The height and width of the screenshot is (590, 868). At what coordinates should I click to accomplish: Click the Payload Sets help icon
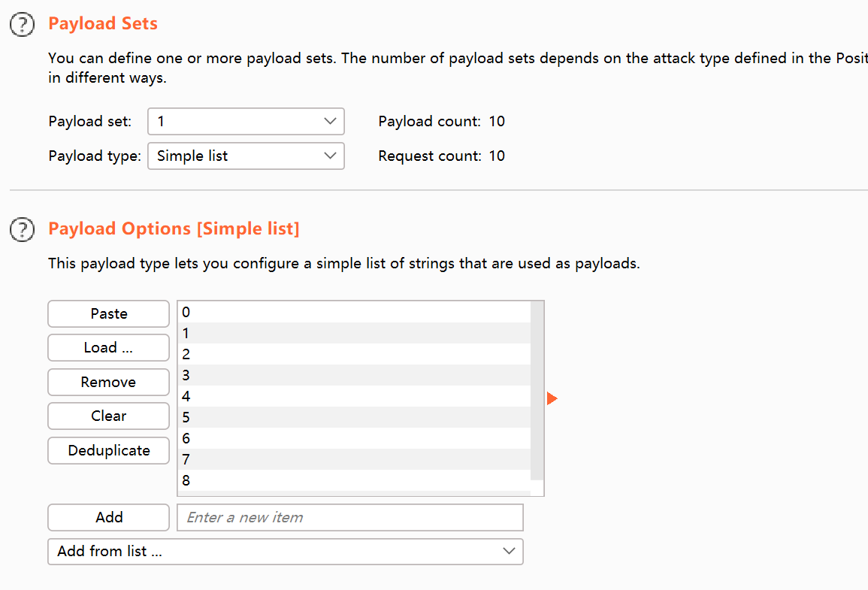tap(23, 24)
